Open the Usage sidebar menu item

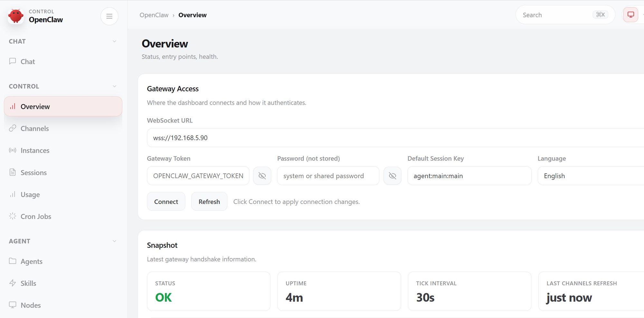pyautogui.click(x=30, y=195)
